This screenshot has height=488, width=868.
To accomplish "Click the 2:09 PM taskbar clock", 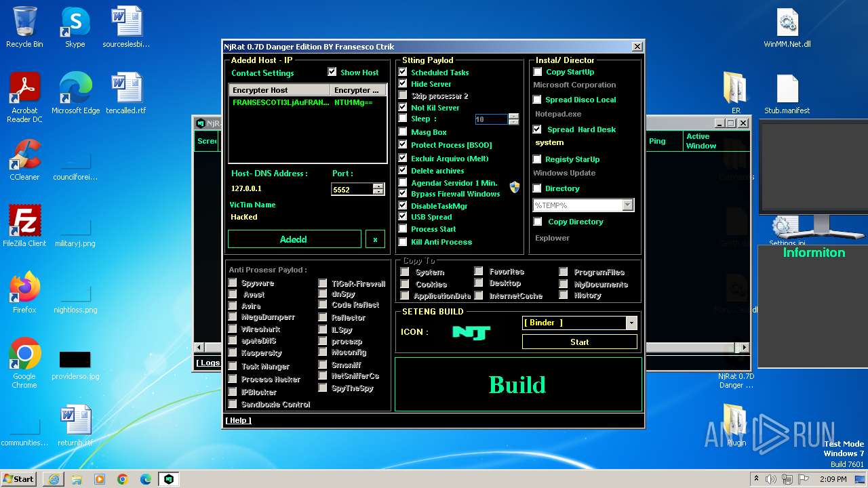I will (833, 479).
